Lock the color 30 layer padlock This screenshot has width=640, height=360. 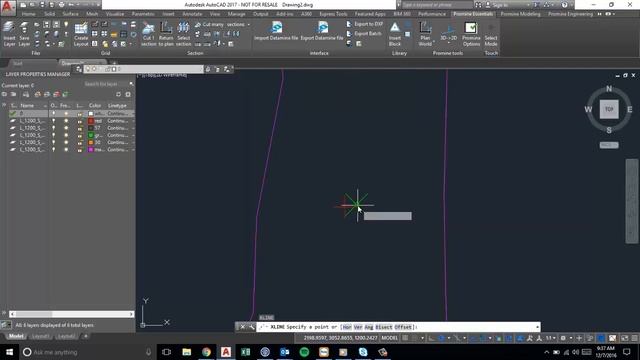(x=80, y=142)
